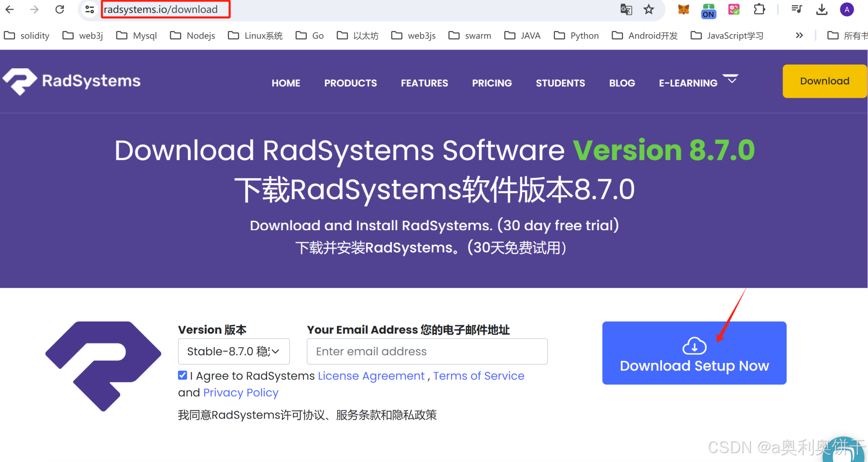Open the site permissions tune icon
This screenshot has height=462, width=868.
pyautogui.click(x=89, y=9)
